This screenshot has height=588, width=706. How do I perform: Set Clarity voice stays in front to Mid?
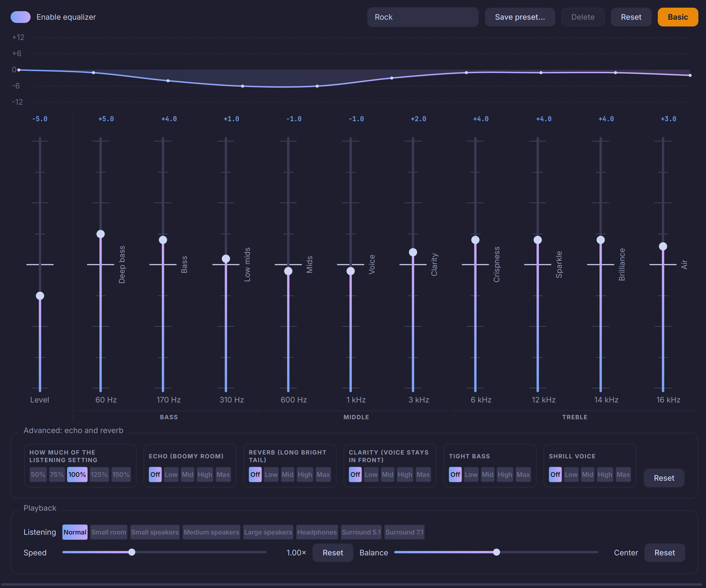pos(387,475)
